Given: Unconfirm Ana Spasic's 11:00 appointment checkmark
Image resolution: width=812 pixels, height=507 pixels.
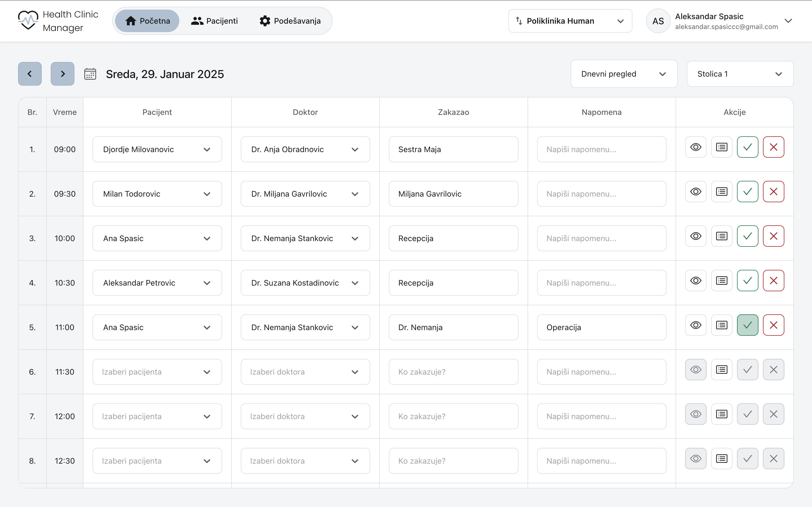Looking at the screenshot, I should [748, 324].
